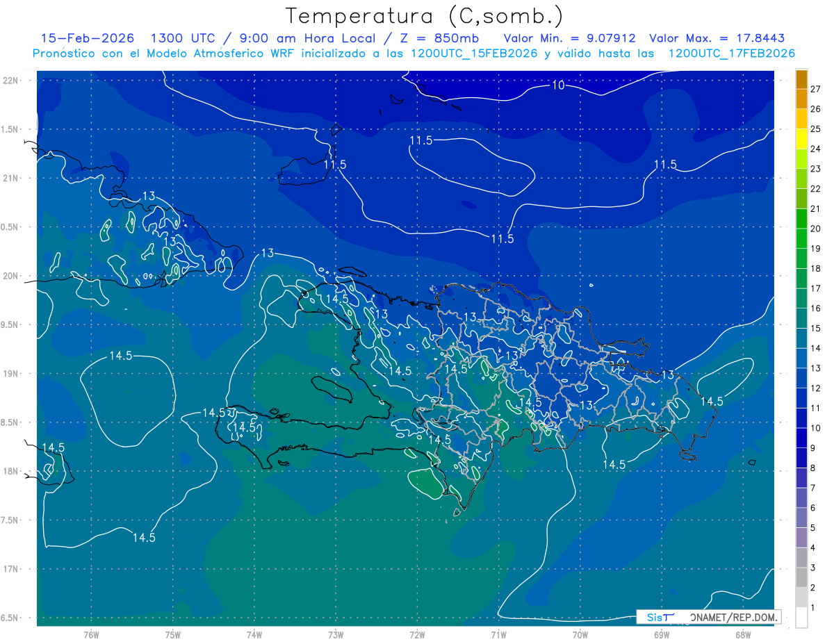The height and width of the screenshot is (644, 834).
Task: Click the '69W' longitude axis label
Action: [661, 634]
